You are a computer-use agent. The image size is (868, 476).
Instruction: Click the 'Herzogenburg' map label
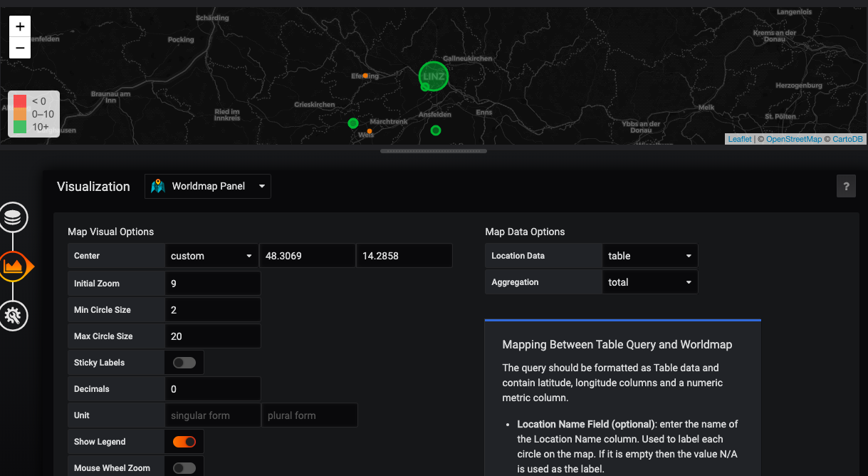click(x=798, y=85)
